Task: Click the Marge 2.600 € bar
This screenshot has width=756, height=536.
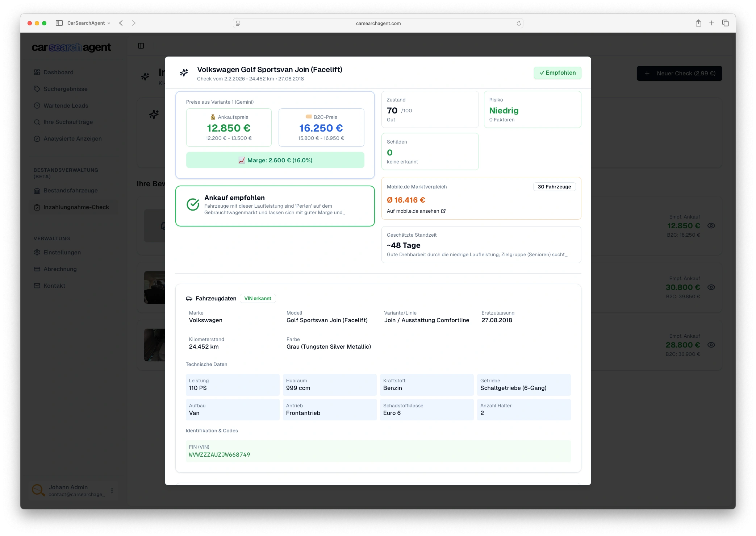Action: pyautogui.click(x=275, y=160)
